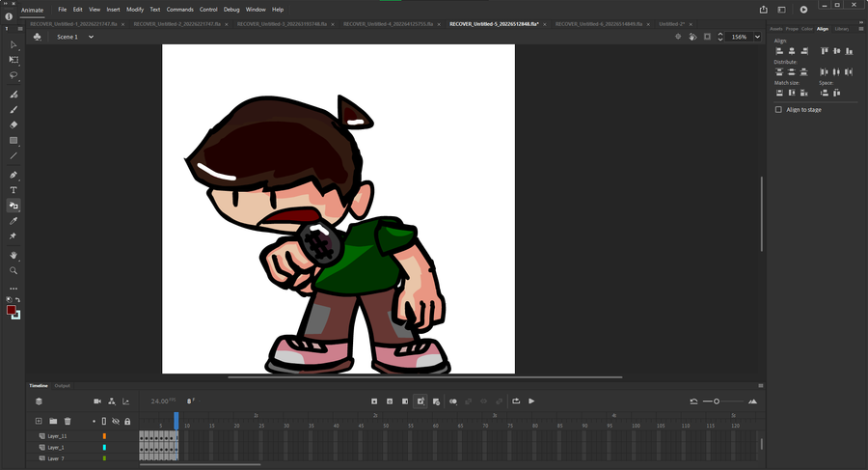Open the Align panel options menu
This screenshot has height=470, width=868.
click(x=861, y=29)
